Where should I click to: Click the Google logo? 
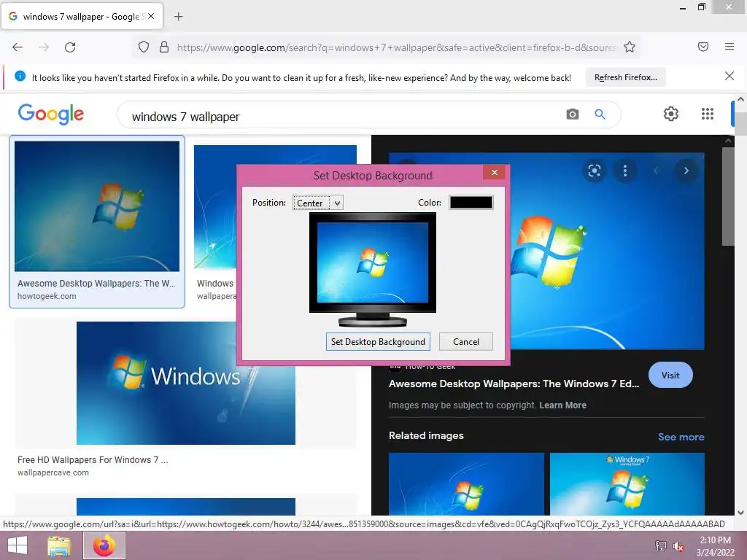click(51, 114)
